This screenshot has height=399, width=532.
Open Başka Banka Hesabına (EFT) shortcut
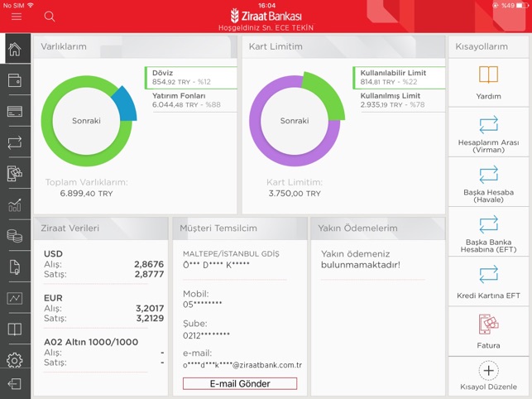point(488,233)
